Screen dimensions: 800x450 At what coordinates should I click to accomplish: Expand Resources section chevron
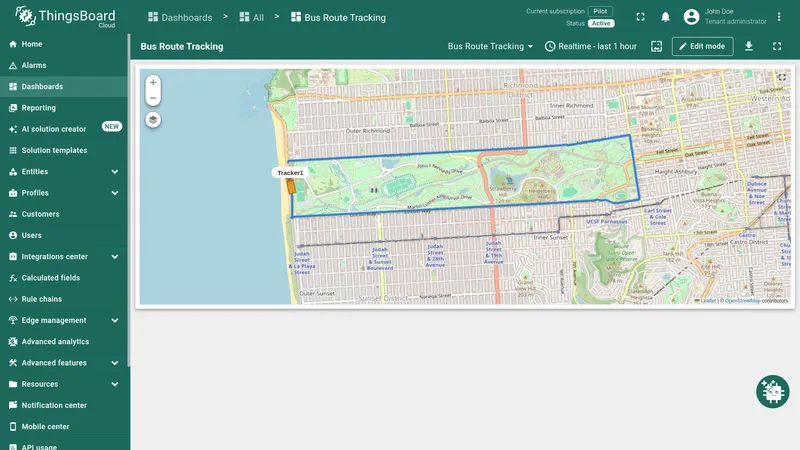click(115, 384)
